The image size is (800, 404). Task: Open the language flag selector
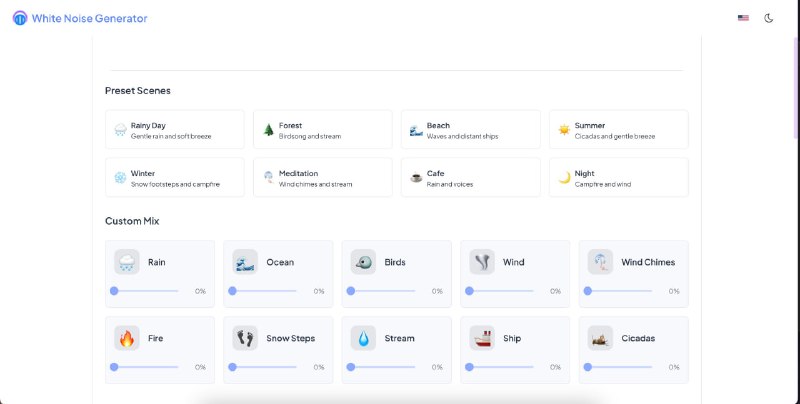[x=743, y=18]
